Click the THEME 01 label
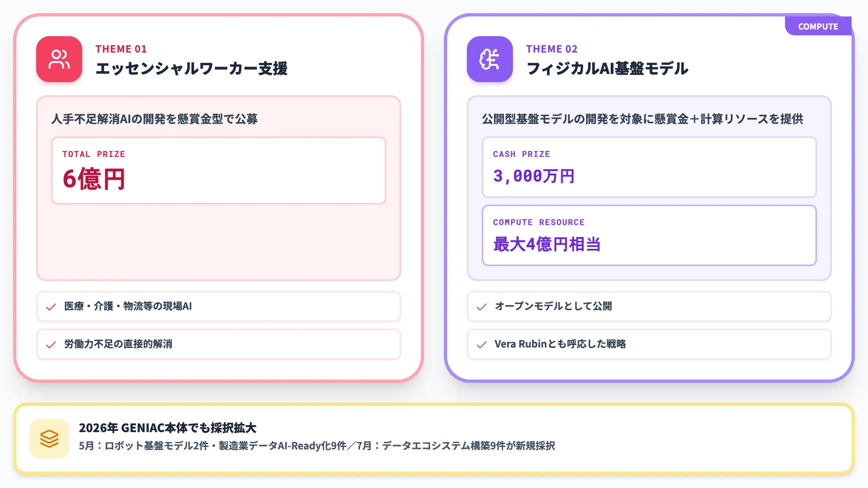This screenshot has width=868, height=488. coord(121,49)
